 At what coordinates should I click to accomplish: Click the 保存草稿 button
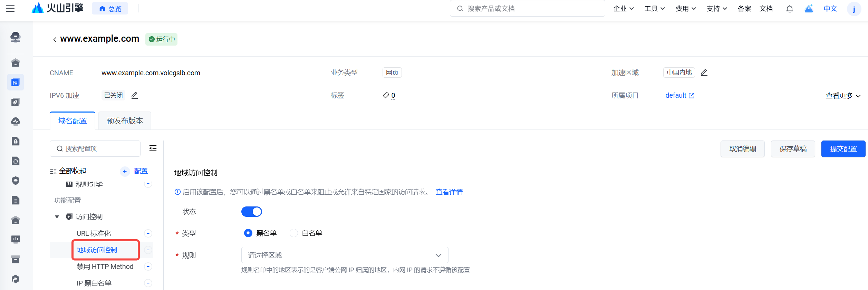click(793, 149)
